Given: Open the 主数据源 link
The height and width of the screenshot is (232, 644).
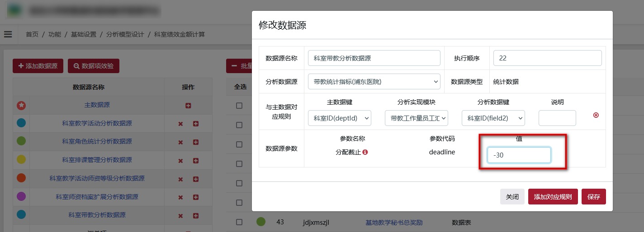Looking at the screenshot, I should 97,105.
